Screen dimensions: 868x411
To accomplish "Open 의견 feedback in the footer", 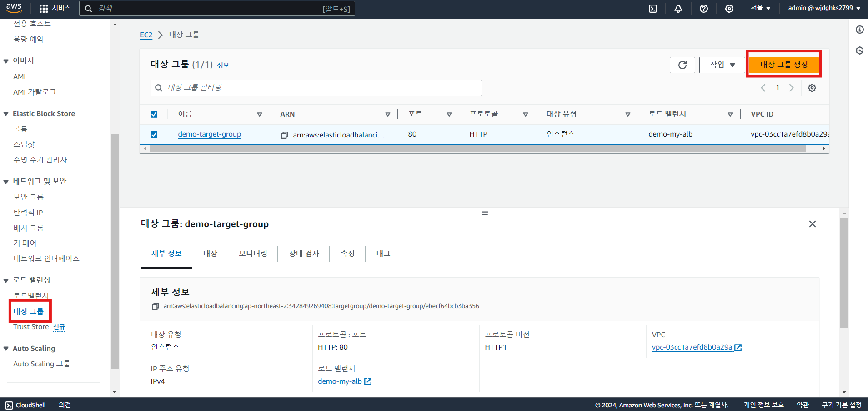I will [65, 405].
